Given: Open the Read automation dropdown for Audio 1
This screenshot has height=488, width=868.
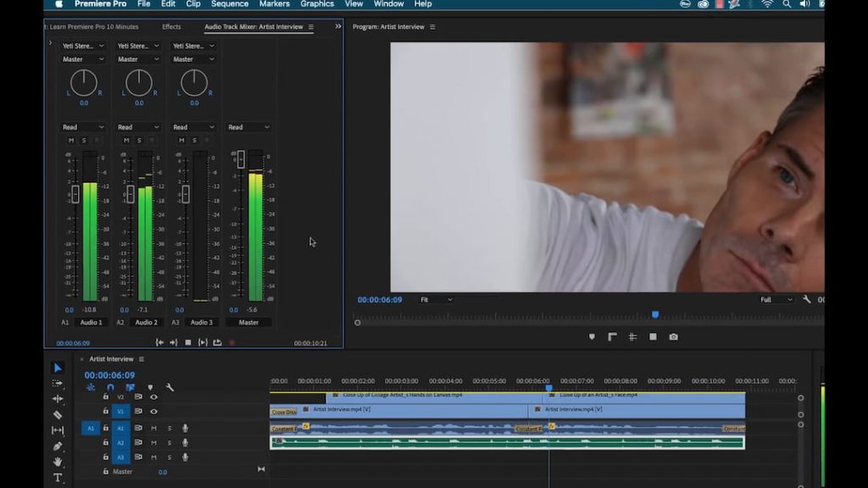Looking at the screenshot, I should tap(82, 127).
